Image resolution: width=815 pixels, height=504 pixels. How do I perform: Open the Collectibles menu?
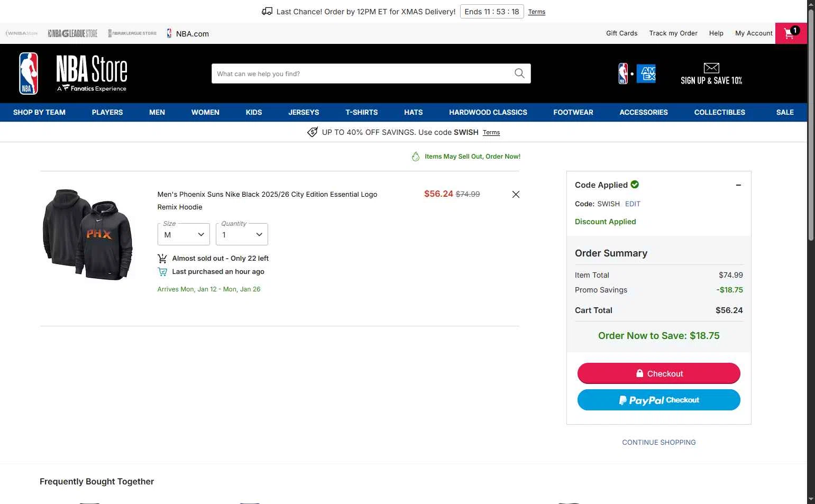[720, 112]
